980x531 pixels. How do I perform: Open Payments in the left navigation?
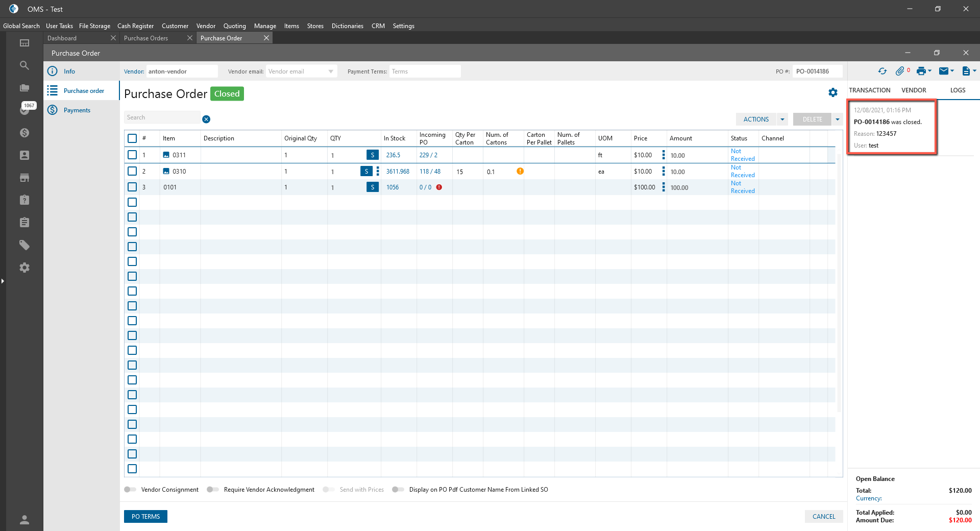(x=77, y=110)
